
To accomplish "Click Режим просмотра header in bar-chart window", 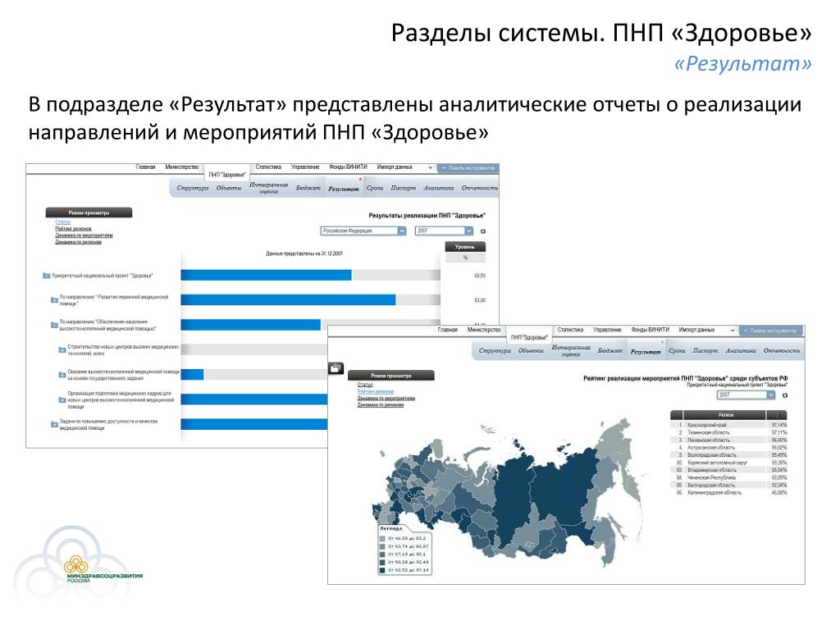I will (x=89, y=212).
